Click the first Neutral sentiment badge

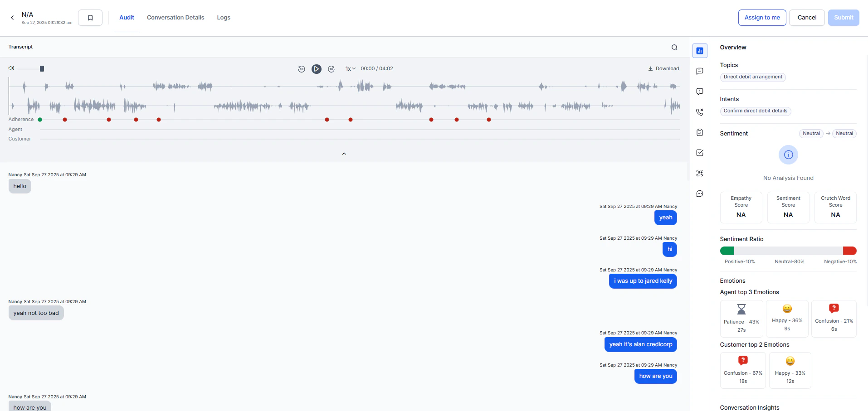(811, 134)
